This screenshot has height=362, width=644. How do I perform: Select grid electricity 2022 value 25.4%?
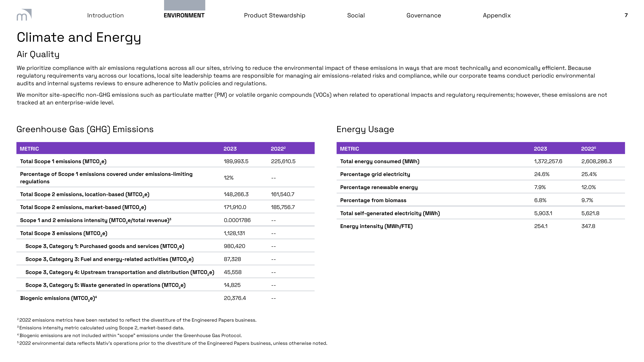(x=589, y=174)
